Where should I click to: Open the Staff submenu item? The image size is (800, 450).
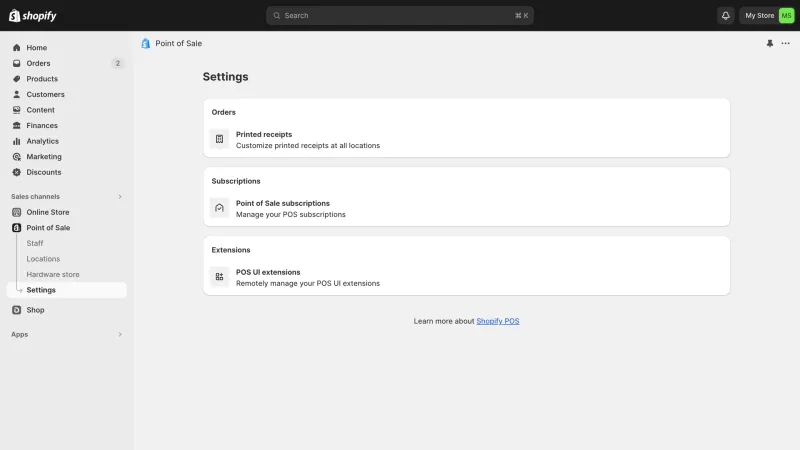(x=35, y=243)
